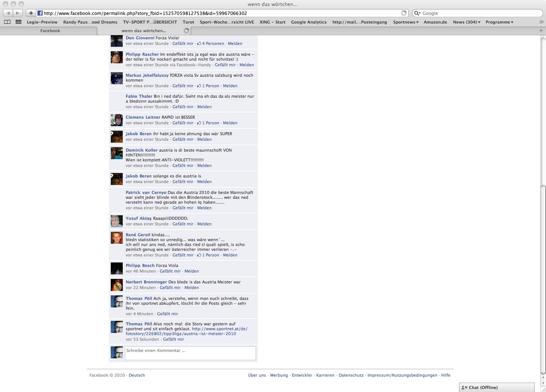
Task: Select the 'wenn das wörtchen...' tab
Action: coord(144,31)
